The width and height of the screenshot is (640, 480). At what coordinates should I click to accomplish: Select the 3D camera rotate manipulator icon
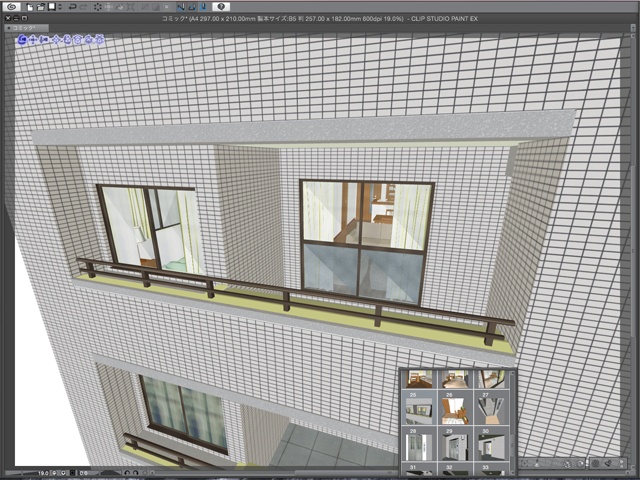(x=22, y=40)
